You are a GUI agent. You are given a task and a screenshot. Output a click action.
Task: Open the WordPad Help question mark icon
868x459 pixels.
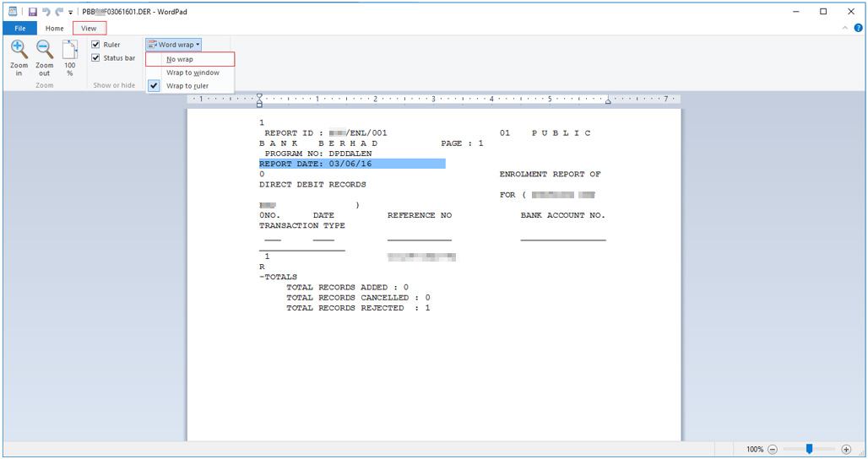pyautogui.click(x=858, y=28)
